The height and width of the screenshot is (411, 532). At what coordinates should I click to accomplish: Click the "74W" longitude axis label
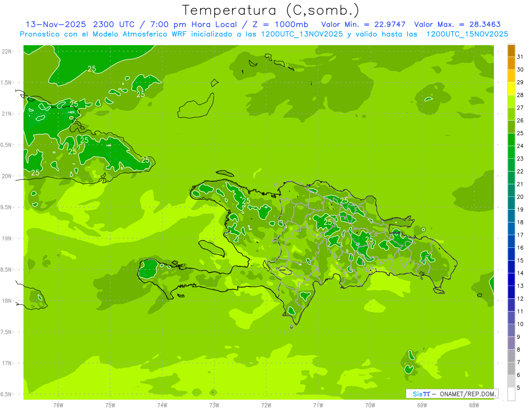(x=162, y=405)
